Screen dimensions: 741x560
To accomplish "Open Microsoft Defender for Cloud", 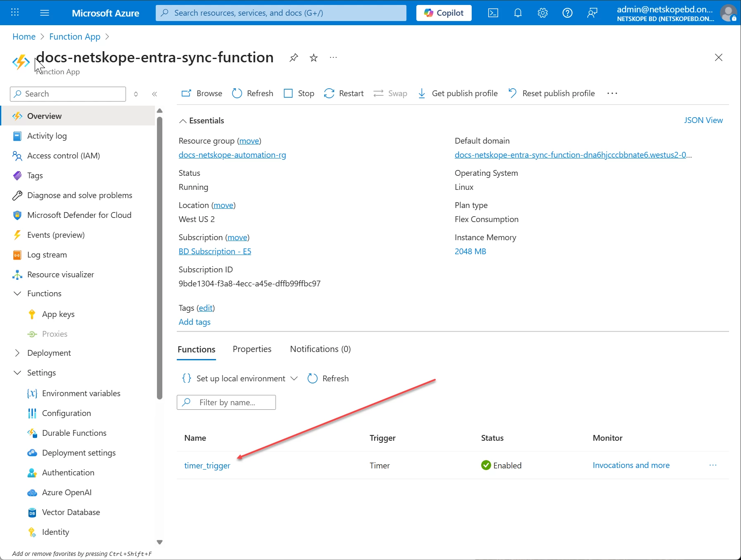I will click(x=78, y=215).
